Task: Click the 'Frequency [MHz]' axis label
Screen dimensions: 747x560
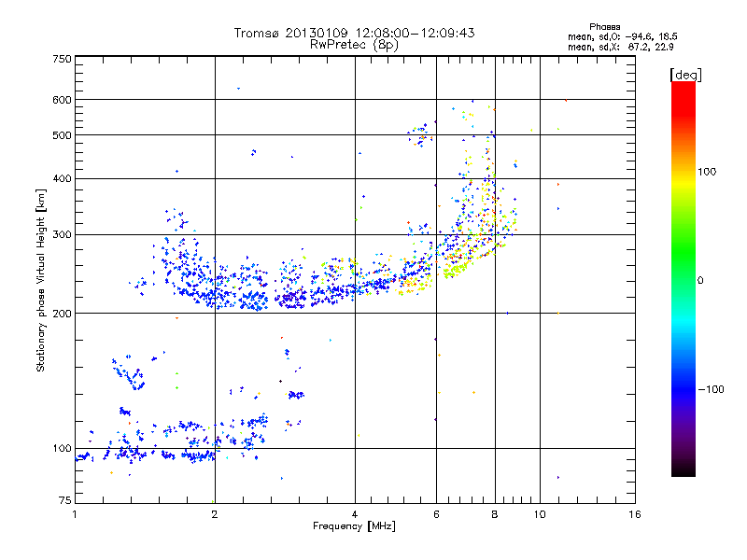Action: point(354,526)
